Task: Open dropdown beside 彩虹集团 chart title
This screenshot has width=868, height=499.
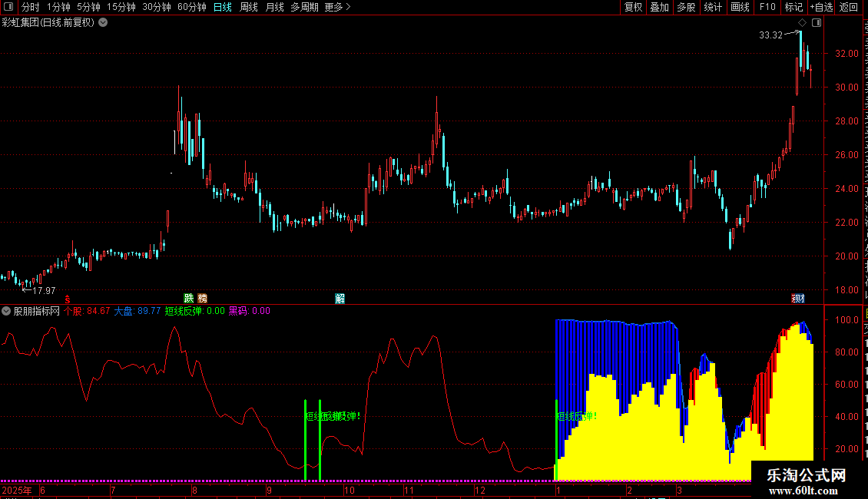Action: pyautogui.click(x=103, y=23)
